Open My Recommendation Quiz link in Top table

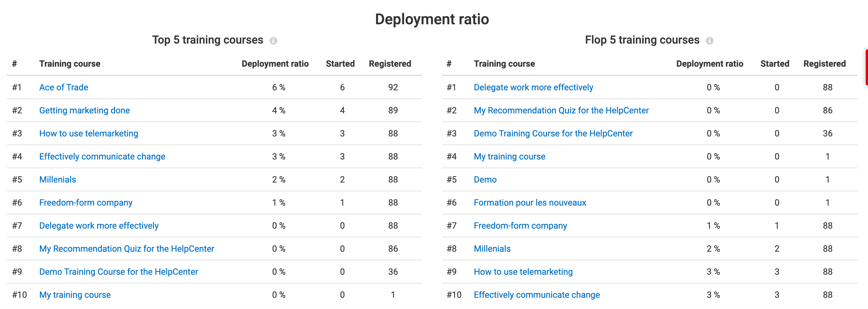tap(127, 249)
